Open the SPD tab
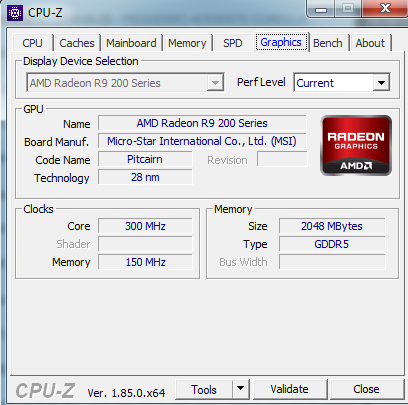The image size is (408, 405). 233,43
